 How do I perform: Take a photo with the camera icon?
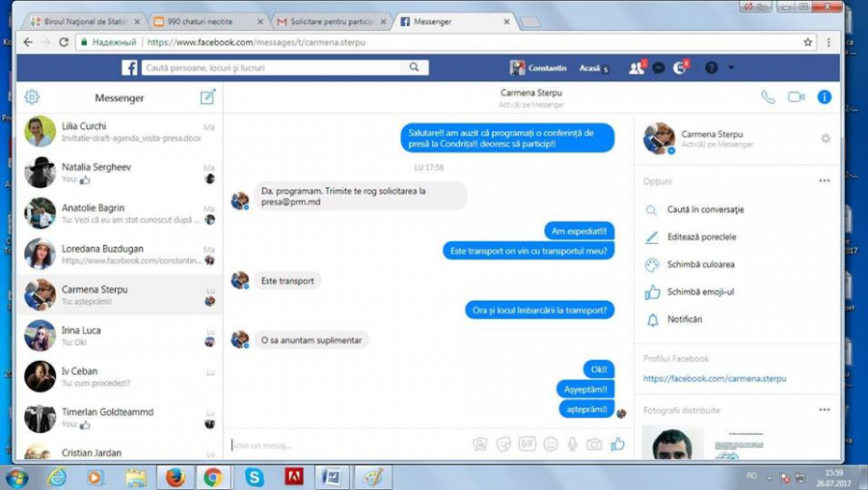click(594, 444)
